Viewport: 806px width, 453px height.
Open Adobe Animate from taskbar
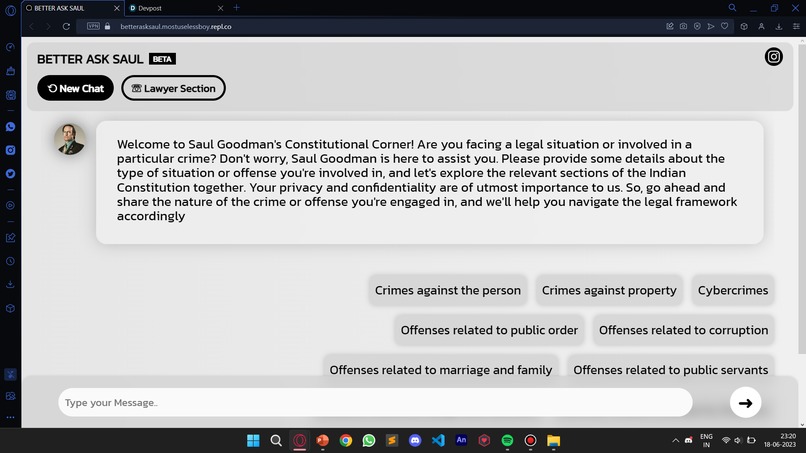click(x=461, y=440)
